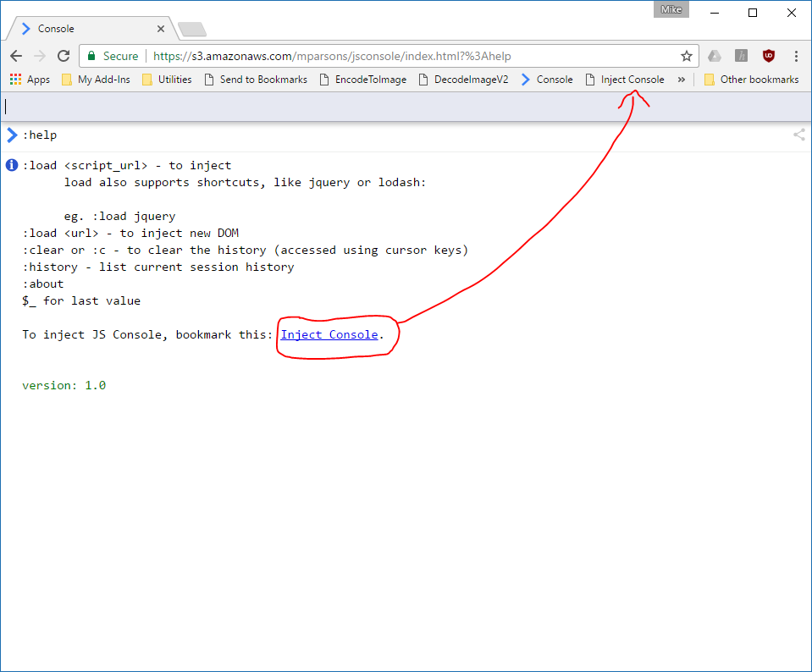Click the blue prompt chevron next to :help

coord(12,135)
